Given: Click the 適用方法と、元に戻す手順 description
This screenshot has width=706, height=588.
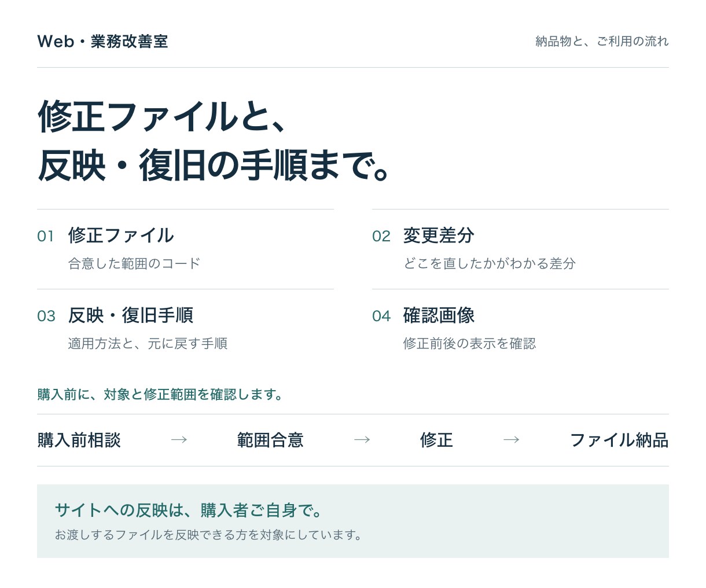Looking at the screenshot, I should click(148, 344).
